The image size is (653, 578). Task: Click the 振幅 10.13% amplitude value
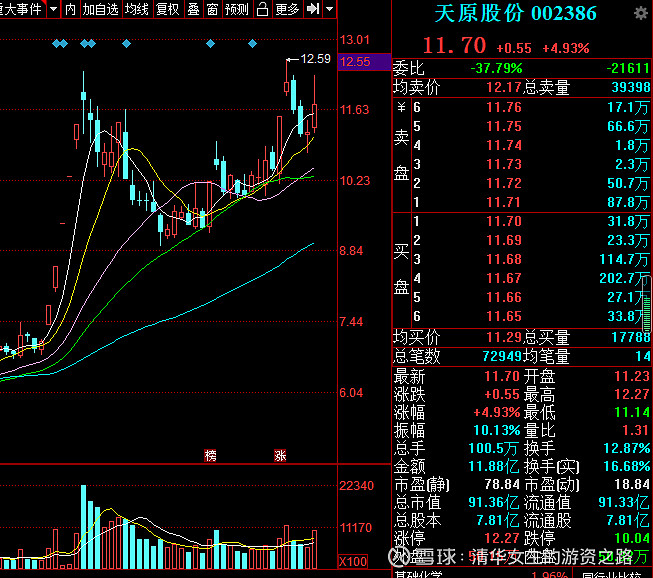click(x=496, y=430)
